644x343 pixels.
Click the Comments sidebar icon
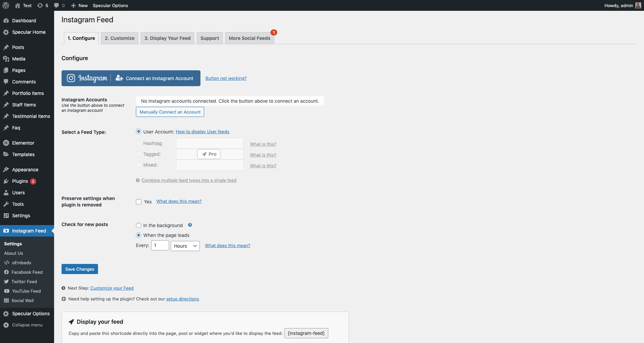(x=6, y=82)
